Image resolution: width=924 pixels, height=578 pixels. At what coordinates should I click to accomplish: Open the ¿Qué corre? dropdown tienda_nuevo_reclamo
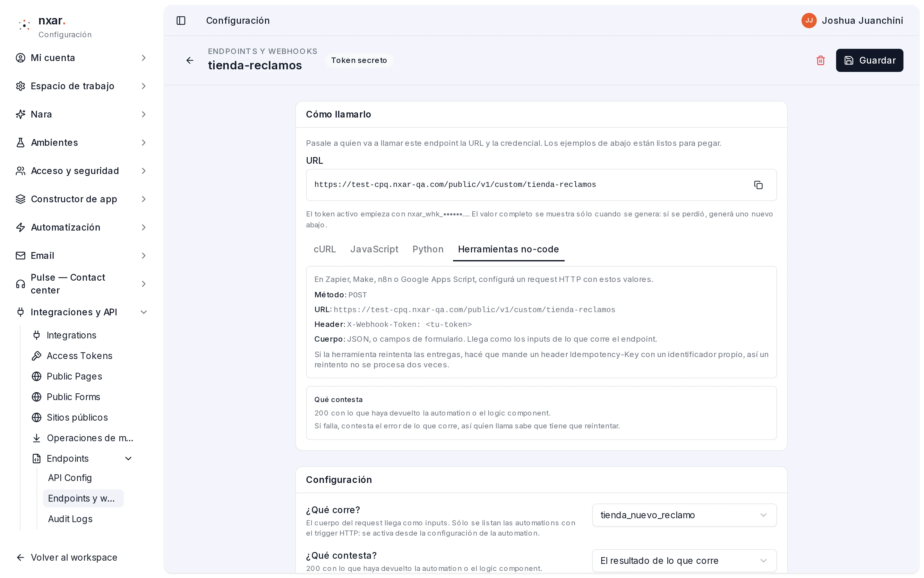684,515
